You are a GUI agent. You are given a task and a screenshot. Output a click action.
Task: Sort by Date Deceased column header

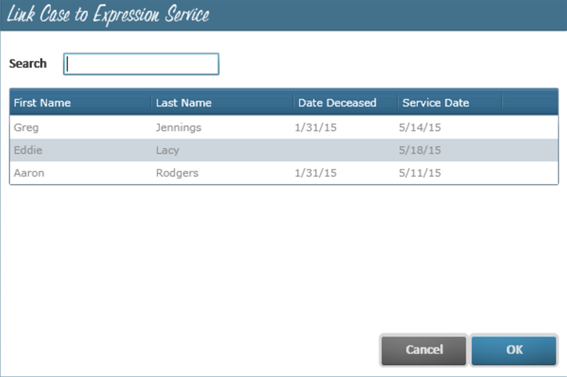point(346,103)
